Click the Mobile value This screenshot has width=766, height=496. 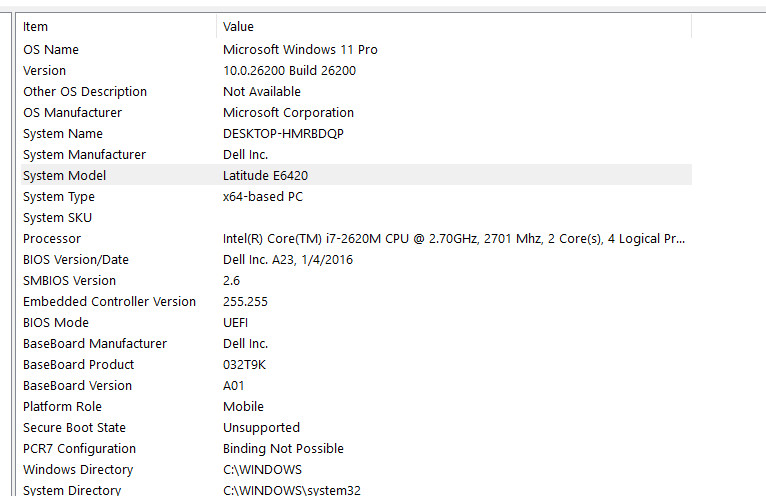(x=243, y=407)
